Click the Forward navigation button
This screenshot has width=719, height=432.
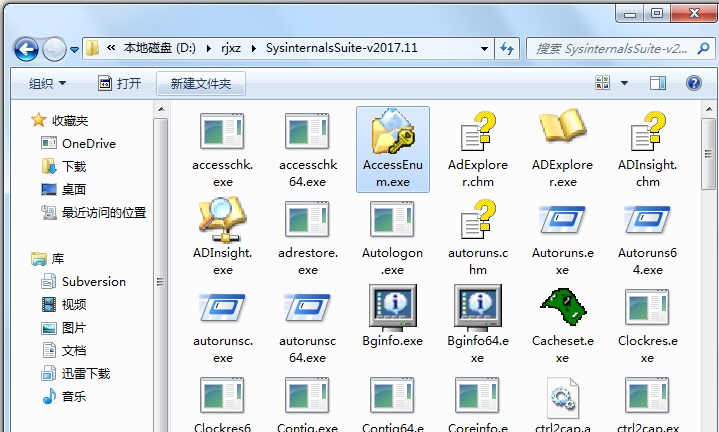(x=55, y=49)
